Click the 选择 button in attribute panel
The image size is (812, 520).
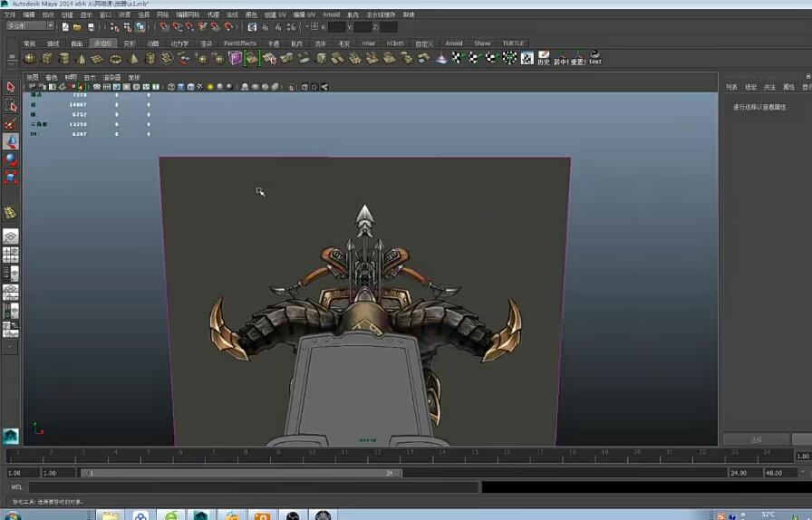tap(756, 439)
